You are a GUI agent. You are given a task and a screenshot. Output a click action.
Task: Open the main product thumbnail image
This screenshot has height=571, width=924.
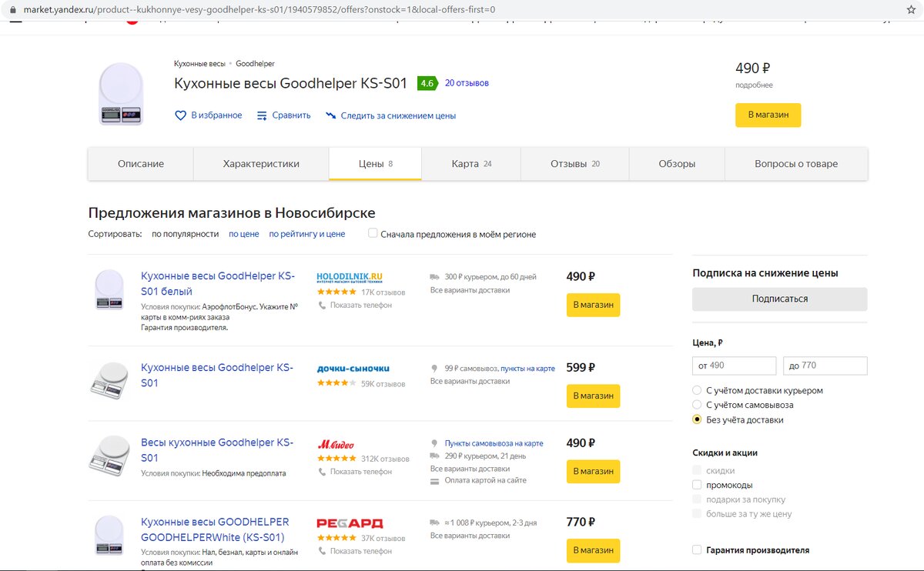[x=121, y=94]
